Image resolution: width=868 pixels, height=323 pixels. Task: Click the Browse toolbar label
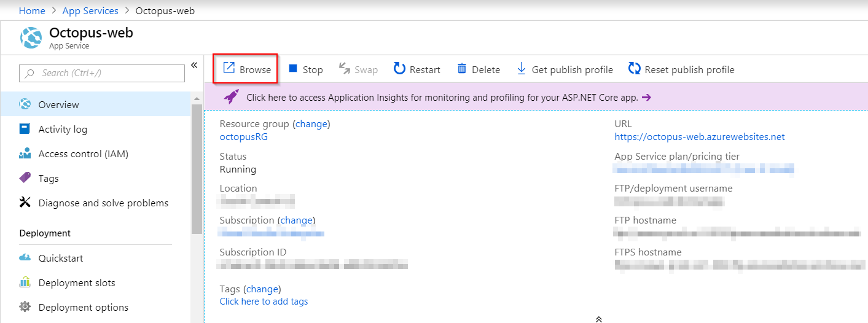(256, 69)
